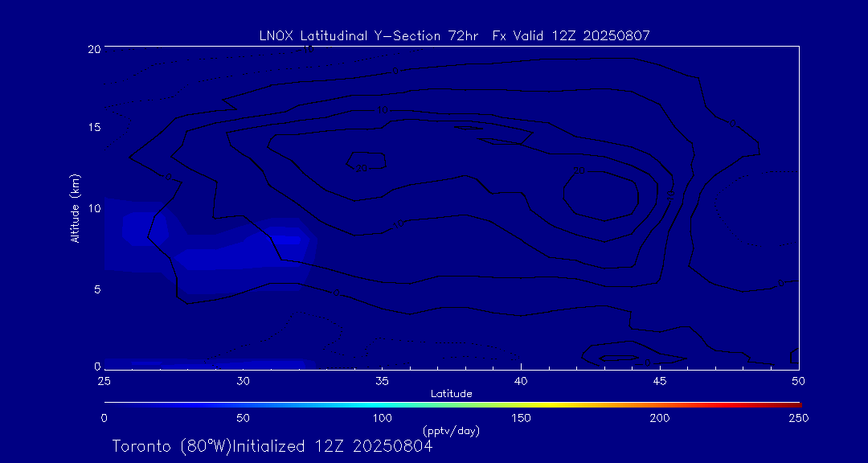Click altitude tick label 15
Image resolution: width=868 pixels, height=463 pixels.
93,128
